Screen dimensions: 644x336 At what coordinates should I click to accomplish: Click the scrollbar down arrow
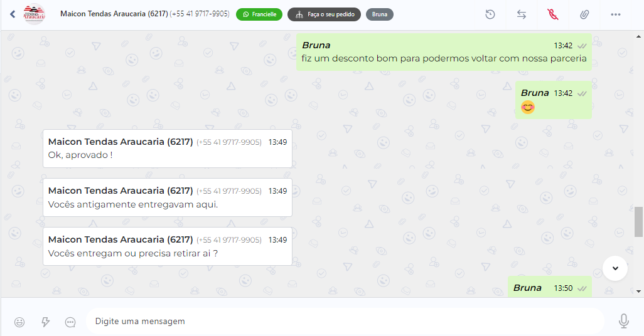[638, 291]
